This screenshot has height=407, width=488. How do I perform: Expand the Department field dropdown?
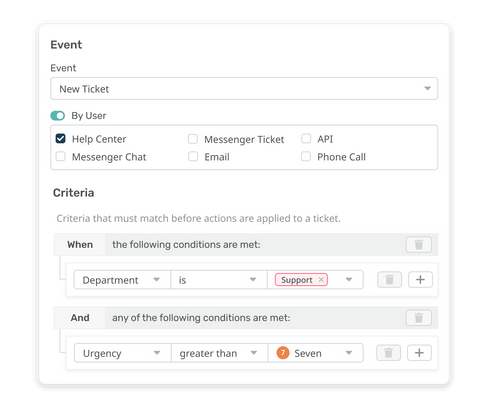pos(122,280)
